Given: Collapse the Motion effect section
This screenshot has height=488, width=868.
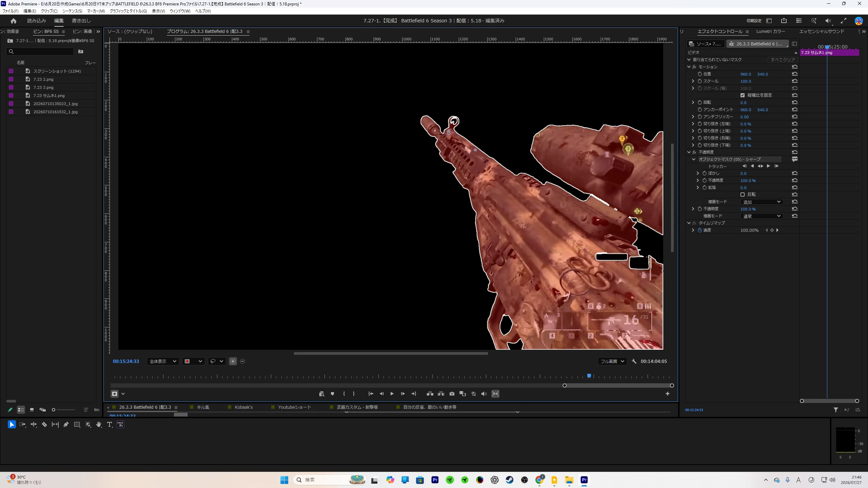Looking at the screenshot, I should [x=689, y=67].
